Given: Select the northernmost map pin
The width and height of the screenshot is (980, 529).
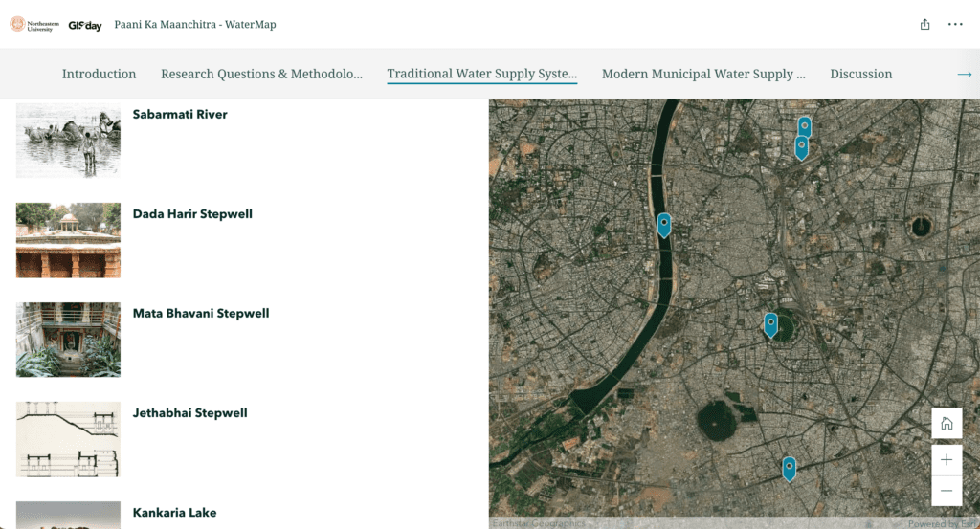Looking at the screenshot, I should [x=804, y=127].
